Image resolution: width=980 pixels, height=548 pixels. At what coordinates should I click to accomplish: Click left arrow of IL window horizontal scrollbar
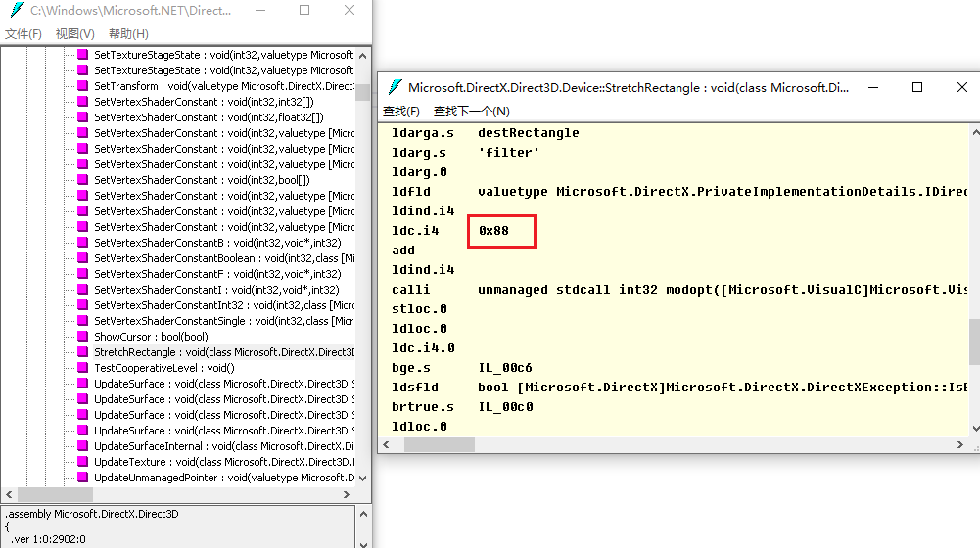(387, 445)
